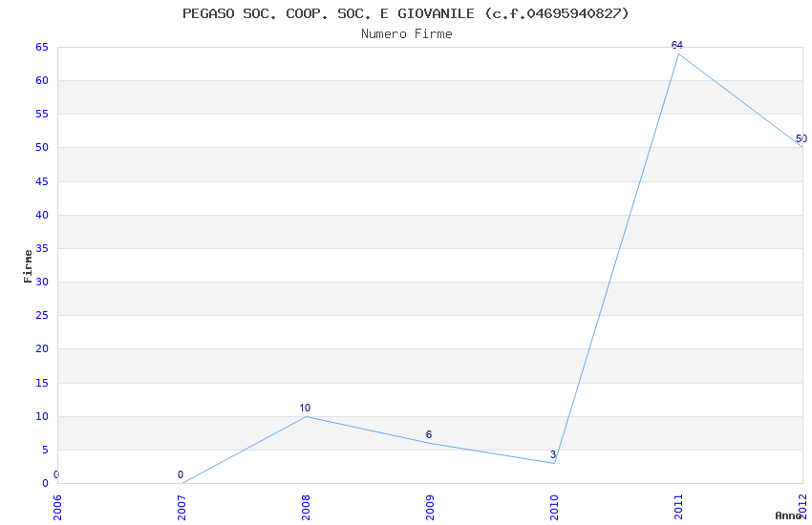Click the y-axis tick value 40
This screenshot has height=525, width=812.
[42, 215]
